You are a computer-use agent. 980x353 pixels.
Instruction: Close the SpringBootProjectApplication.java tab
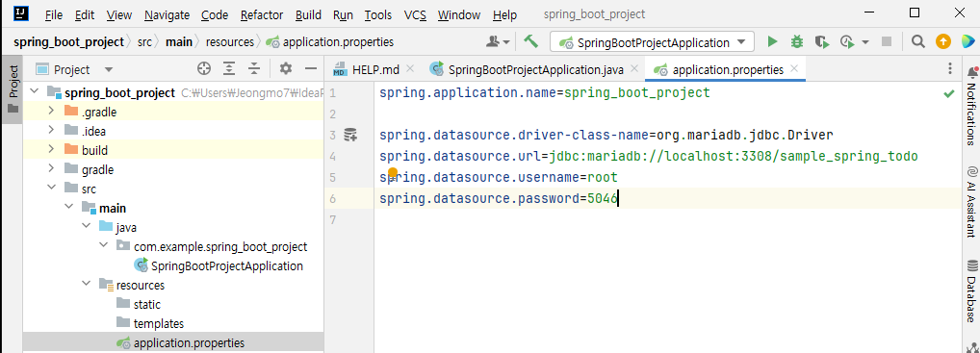point(635,68)
